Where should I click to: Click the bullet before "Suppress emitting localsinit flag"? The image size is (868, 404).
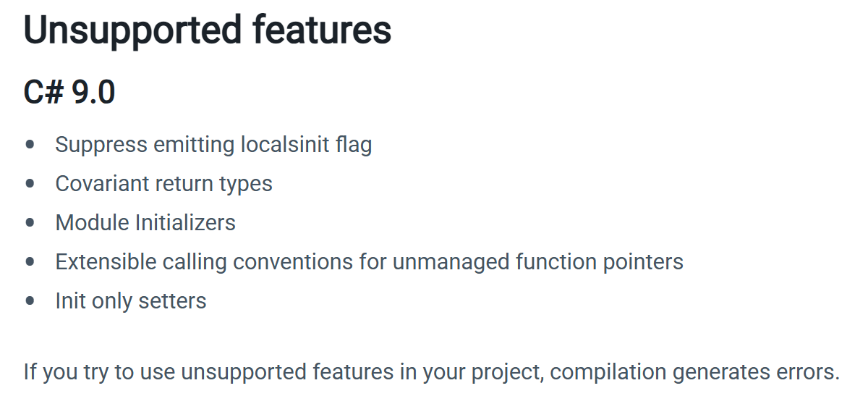click(x=30, y=145)
